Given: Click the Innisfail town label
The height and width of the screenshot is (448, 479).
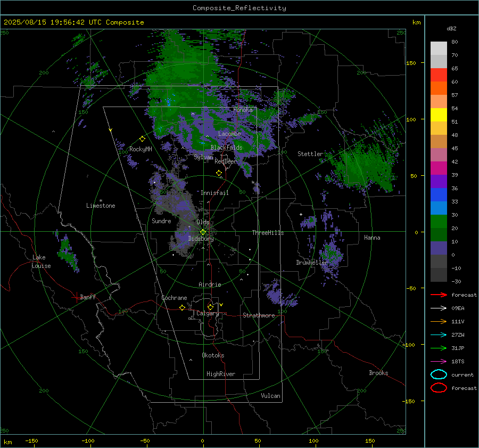Looking at the screenshot, I should pos(214,193).
